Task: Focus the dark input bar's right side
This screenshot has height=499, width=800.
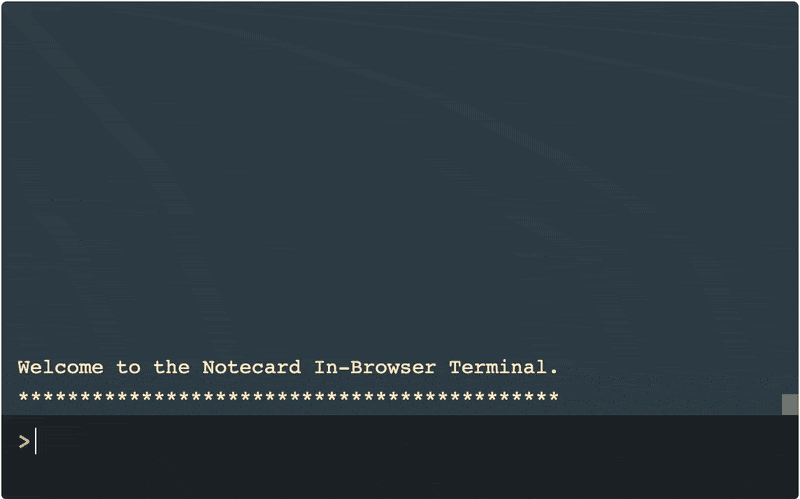Action: tap(663, 442)
